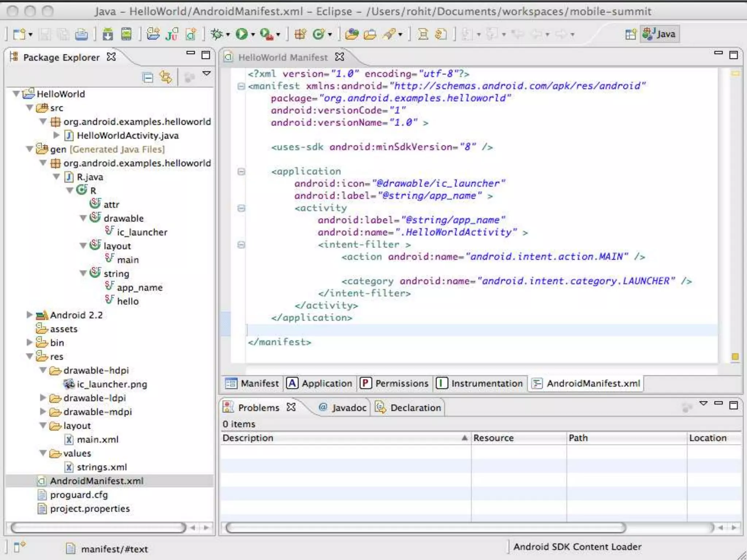Open the Debug dropdown arrow
The image size is (747, 560).
228,35
